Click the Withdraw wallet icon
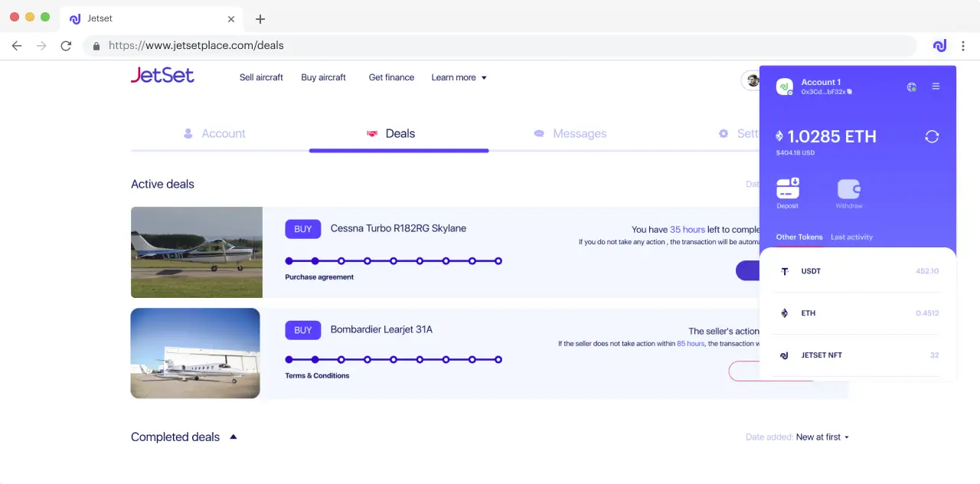 click(848, 188)
